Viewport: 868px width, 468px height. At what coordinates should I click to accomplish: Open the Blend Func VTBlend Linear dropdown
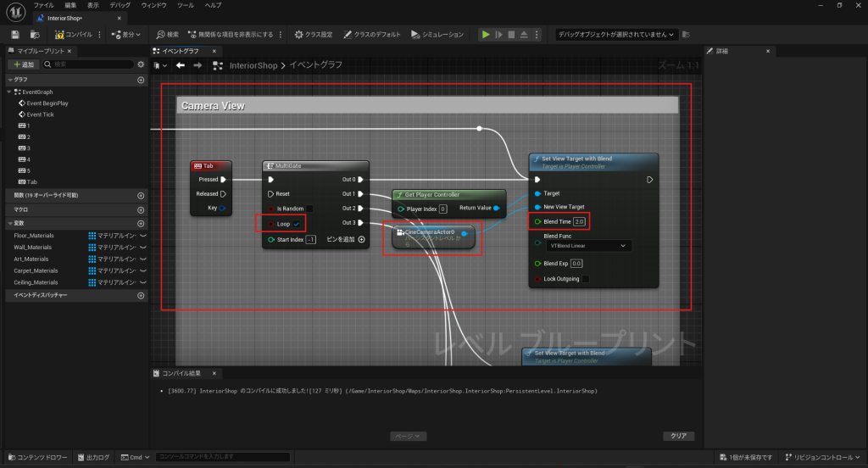[x=588, y=246]
